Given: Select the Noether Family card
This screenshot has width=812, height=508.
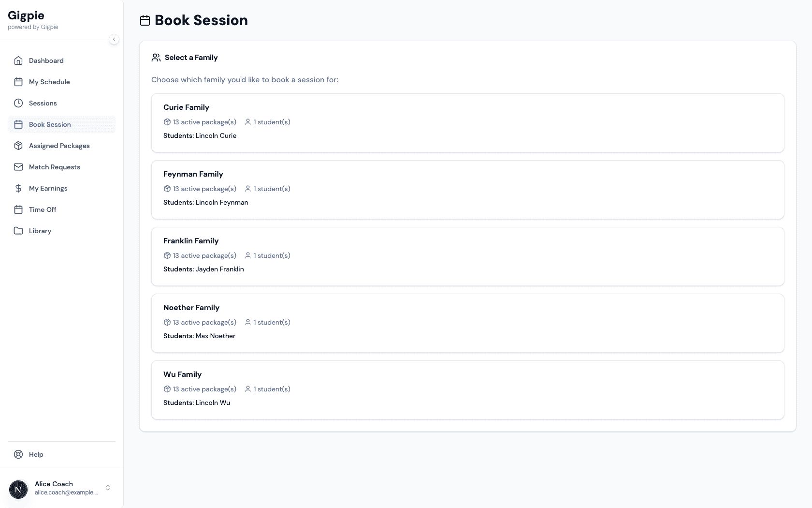Looking at the screenshot, I should (x=467, y=323).
